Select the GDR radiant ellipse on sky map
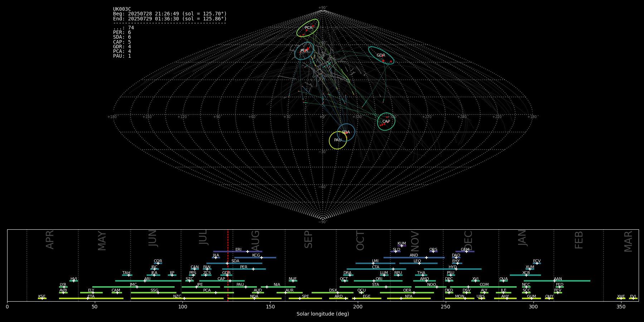 click(381, 55)
